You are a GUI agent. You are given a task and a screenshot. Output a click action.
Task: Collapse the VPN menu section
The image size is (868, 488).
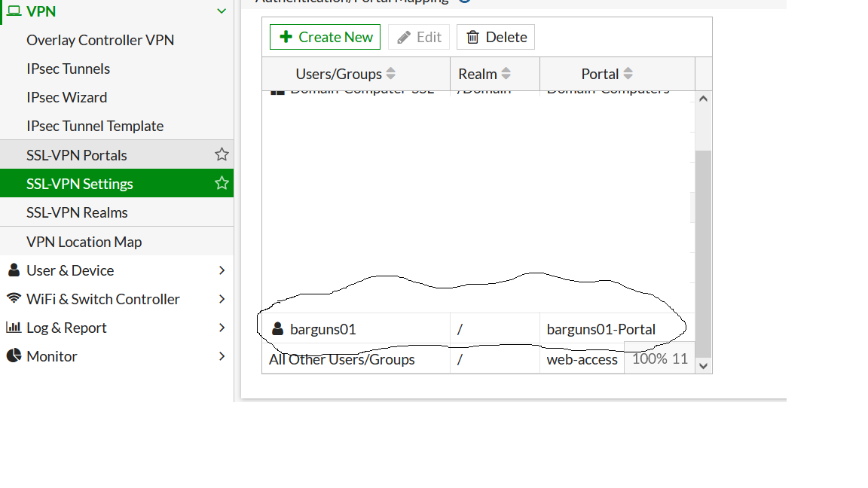222,11
